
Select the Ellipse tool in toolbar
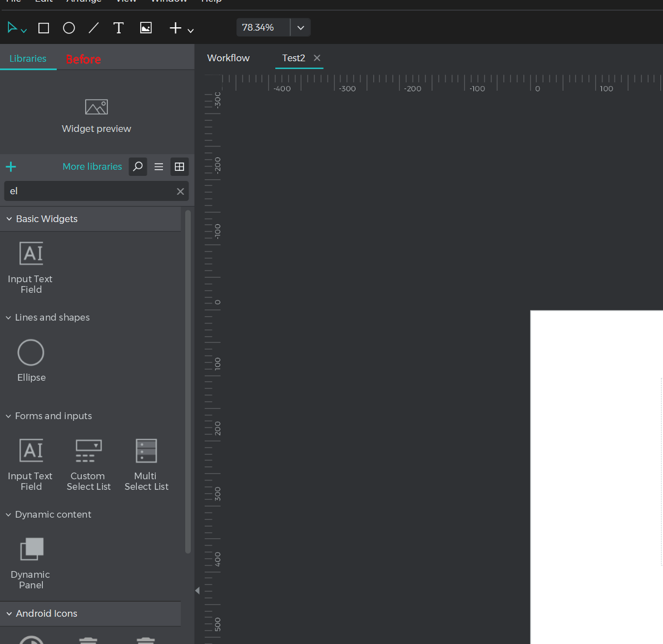[x=69, y=28]
